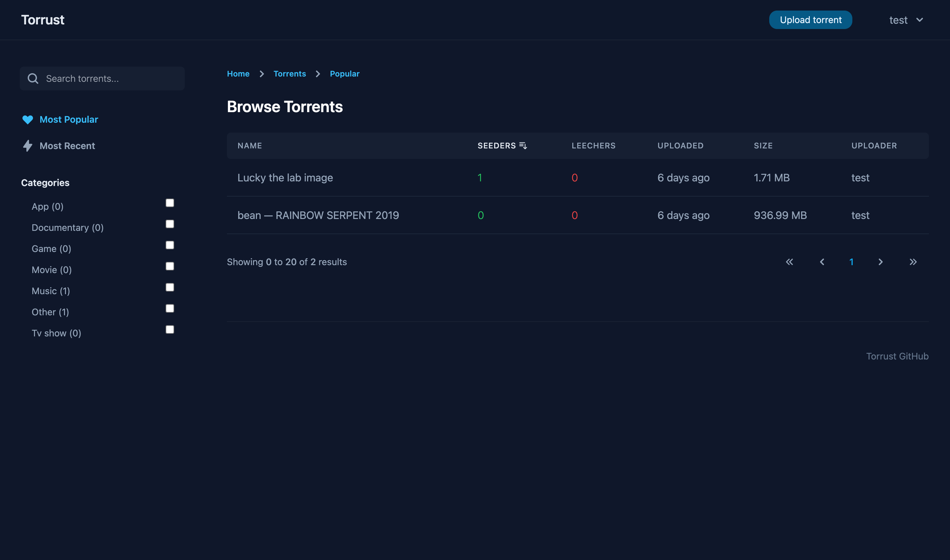The height and width of the screenshot is (560, 950).
Task: Click Popular breadcrumb link
Action: pyautogui.click(x=345, y=74)
